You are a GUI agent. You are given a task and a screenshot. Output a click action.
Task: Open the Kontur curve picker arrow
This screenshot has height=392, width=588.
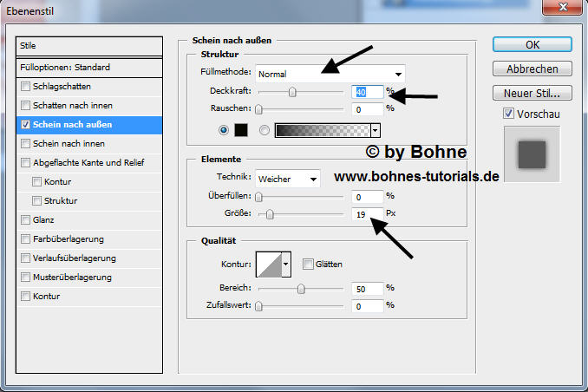[286, 264]
